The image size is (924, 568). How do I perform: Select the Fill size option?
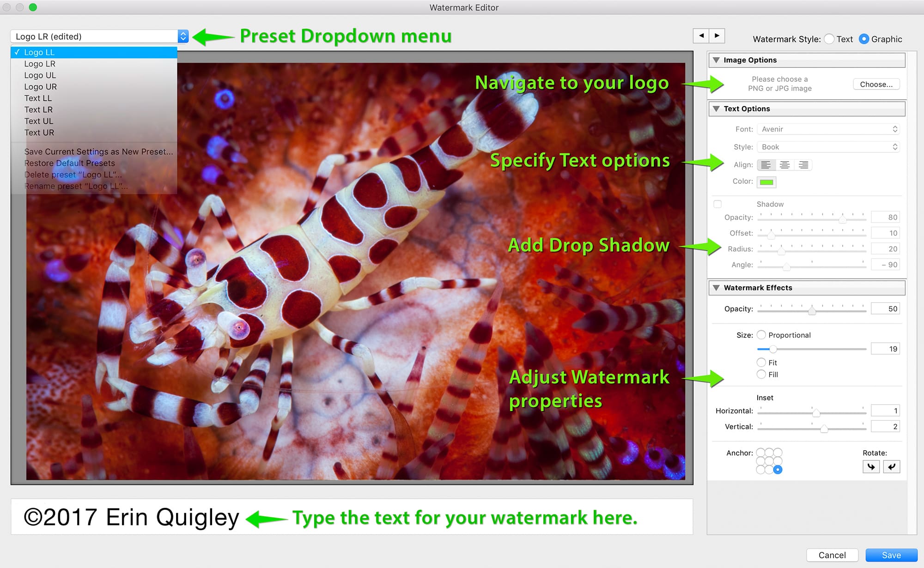[x=761, y=375]
